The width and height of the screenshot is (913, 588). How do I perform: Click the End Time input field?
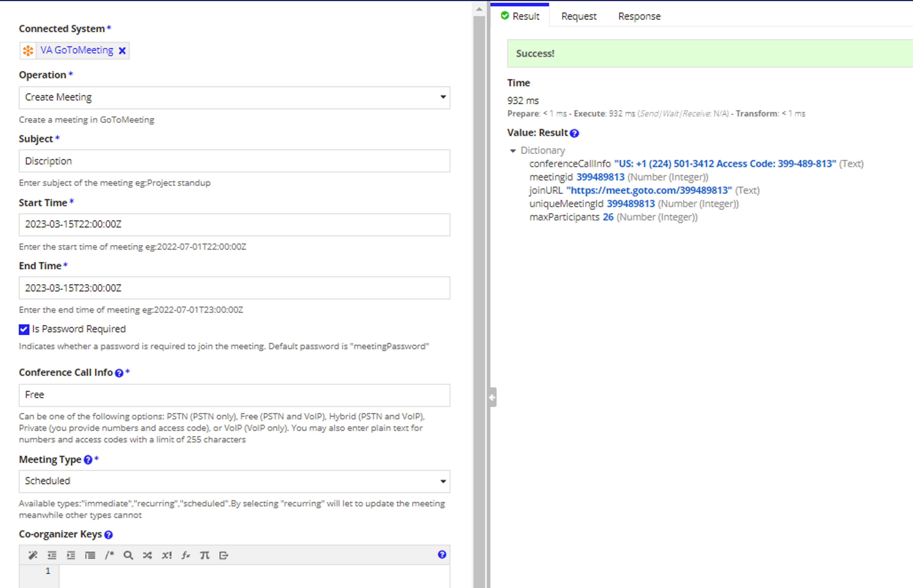[234, 288]
